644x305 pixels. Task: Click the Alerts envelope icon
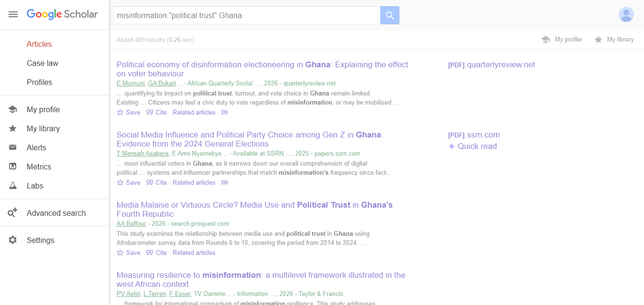click(13, 147)
